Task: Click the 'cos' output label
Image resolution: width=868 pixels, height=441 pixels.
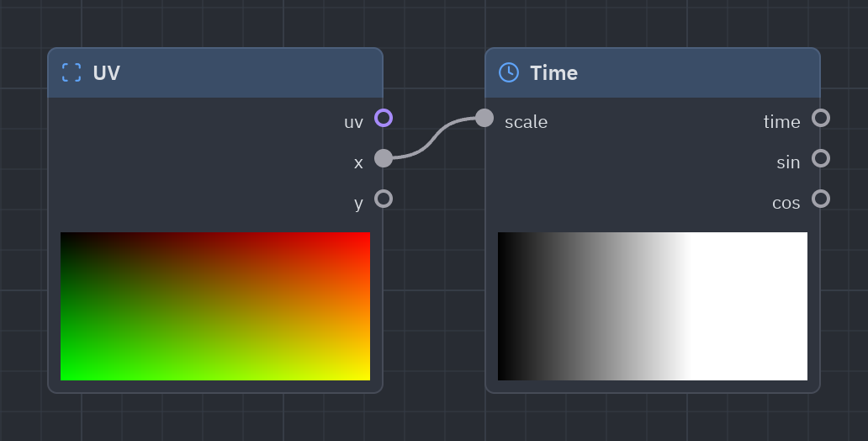Action: tap(786, 203)
